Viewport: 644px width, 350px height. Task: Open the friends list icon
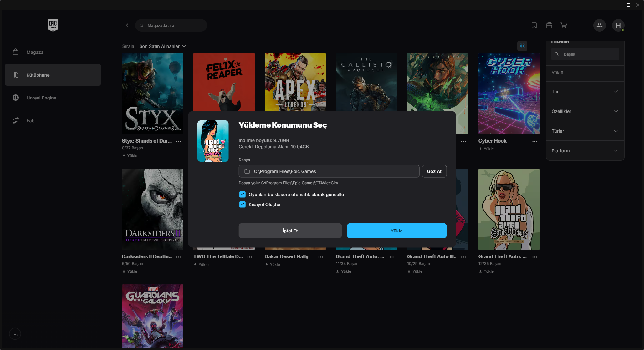(x=600, y=25)
